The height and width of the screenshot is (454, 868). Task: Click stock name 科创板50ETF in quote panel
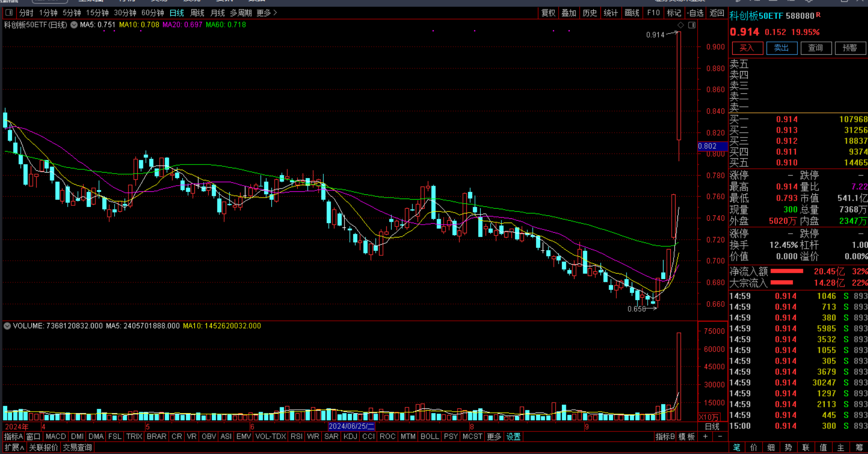(x=756, y=16)
